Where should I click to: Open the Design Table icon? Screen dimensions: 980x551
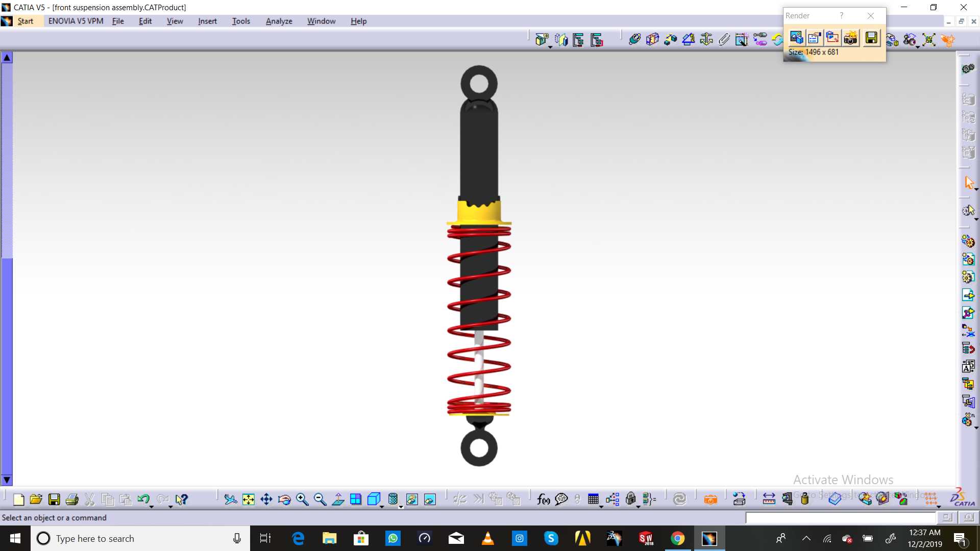pos(593,499)
